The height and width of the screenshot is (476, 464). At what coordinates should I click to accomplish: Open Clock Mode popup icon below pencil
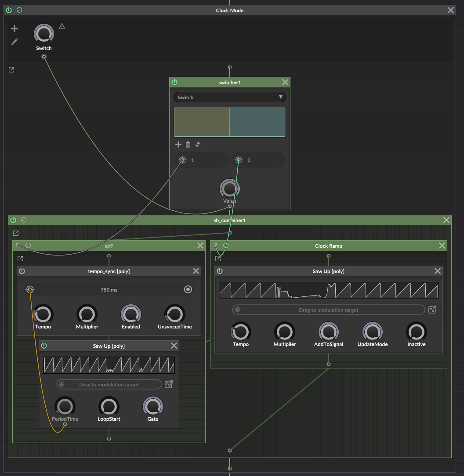pos(11,70)
